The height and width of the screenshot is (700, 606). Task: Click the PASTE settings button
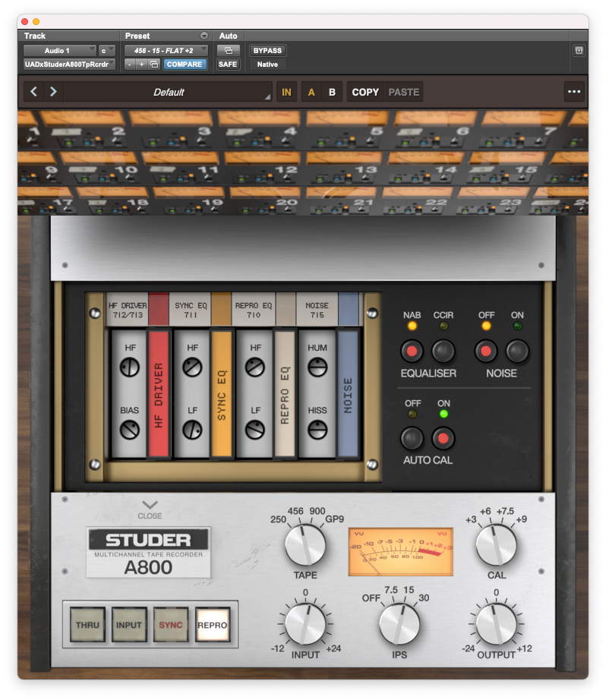[404, 92]
